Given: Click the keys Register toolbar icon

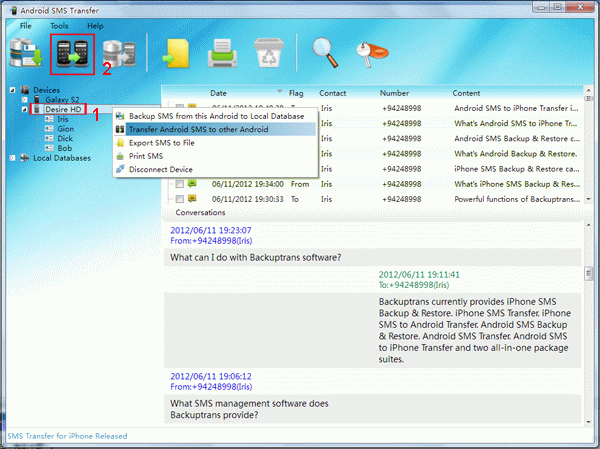Looking at the screenshot, I should tap(372, 54).
